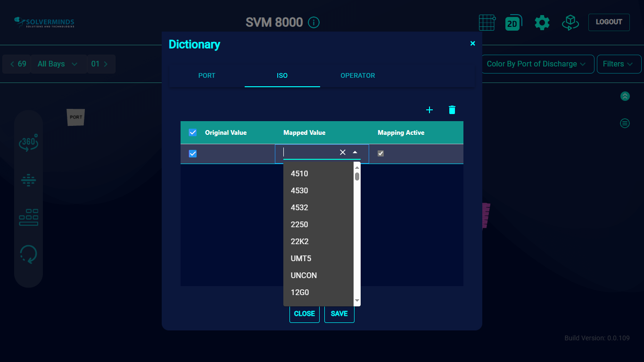The height and width of the screenshot is (362, 644).
Task: Go to next bay 01
Action: coord(100,64)
